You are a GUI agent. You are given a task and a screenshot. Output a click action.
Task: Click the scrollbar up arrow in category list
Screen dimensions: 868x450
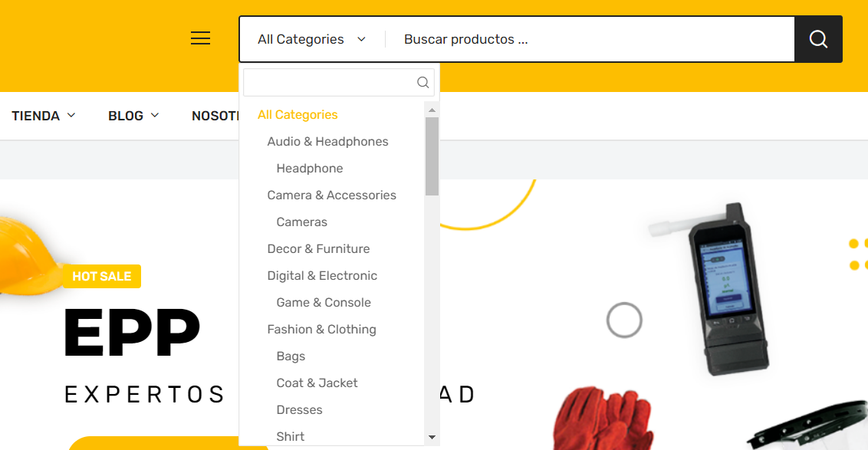(x=432, y=110)
